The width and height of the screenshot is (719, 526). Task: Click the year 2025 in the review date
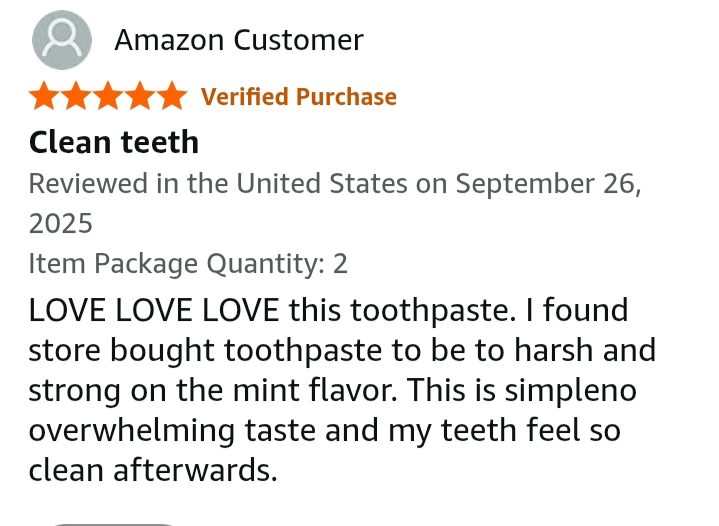tap(61, 223)
